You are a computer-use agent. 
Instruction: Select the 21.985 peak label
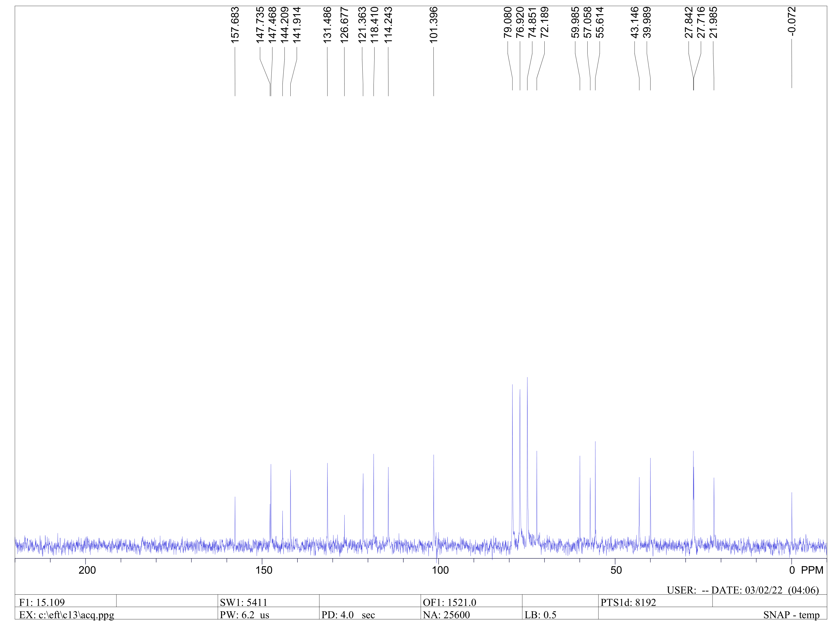(x=713, y=22)
